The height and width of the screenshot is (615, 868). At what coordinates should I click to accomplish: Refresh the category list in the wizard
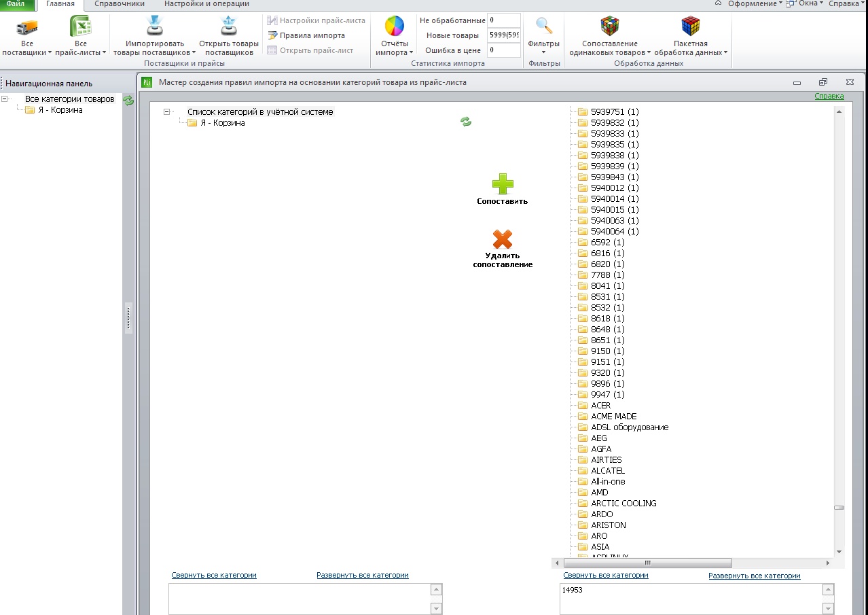click(466, 122)
